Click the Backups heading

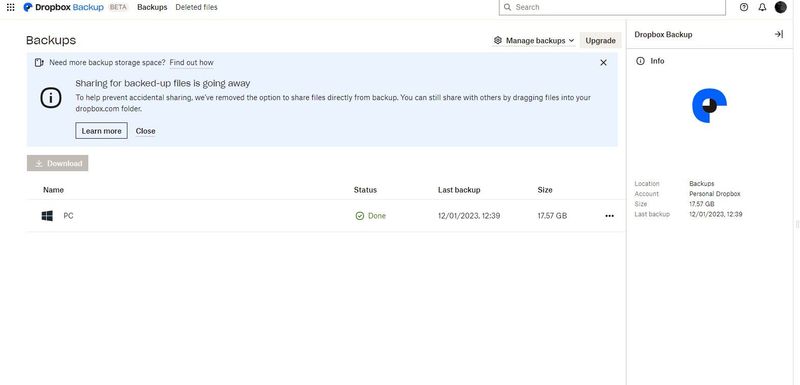pyautogui.click(x=51, y=40)
